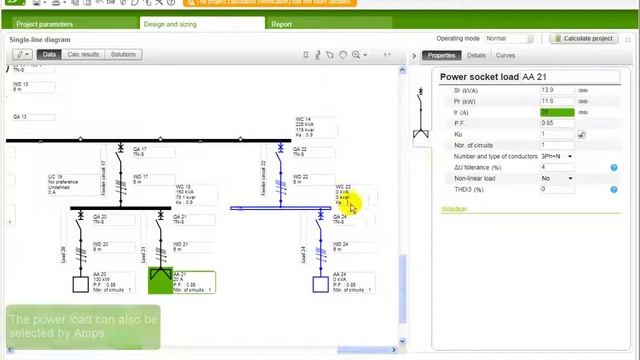Click the THDI3 (%) value field
The width and height of the screenshot is (640, 360).
tap(557, 189)
